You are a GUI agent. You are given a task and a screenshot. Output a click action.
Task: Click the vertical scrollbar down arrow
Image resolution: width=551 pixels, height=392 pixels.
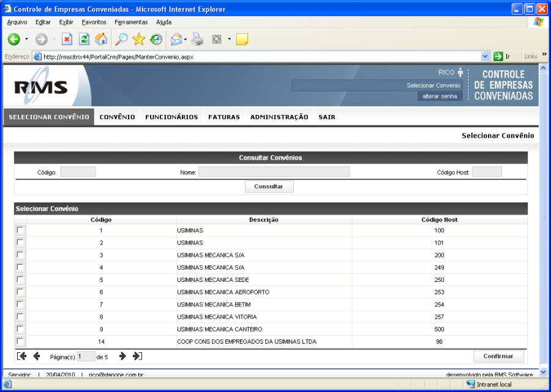(x=543, y=372)
